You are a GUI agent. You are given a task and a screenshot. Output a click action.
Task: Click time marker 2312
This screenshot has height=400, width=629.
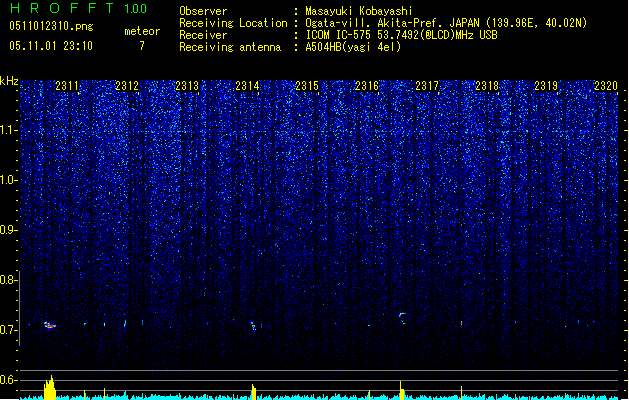[127, 86]
